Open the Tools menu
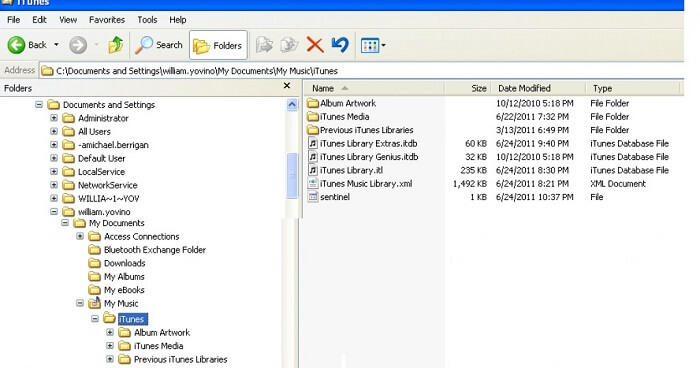 147,20
